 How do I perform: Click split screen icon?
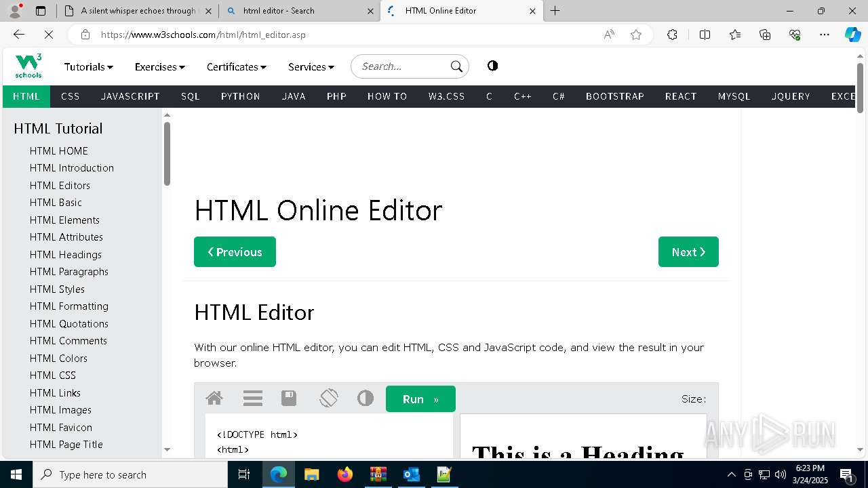pyautogui.click(x=705, y=35)
